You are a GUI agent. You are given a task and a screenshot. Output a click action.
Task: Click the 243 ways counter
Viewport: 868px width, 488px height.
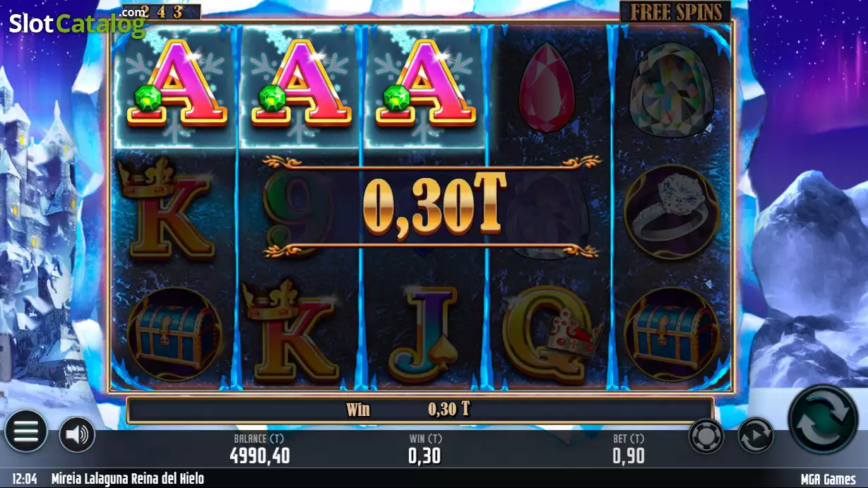click(161, 11)
